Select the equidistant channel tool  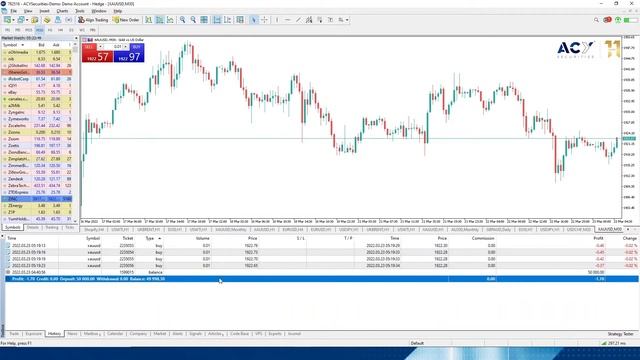tap(309, 20)
